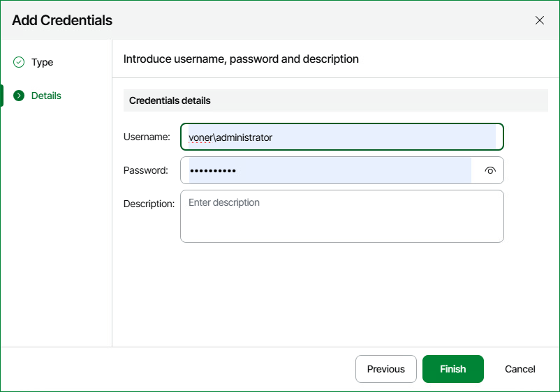Go to the Type wizard step
The height and width of the screenshot is (392, 560).
point(42,62)
